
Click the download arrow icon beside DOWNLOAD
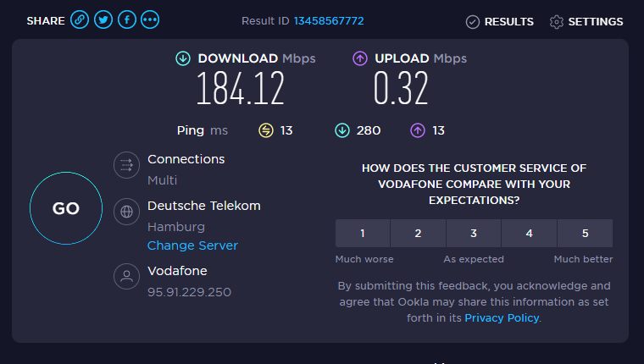point(183,58)
